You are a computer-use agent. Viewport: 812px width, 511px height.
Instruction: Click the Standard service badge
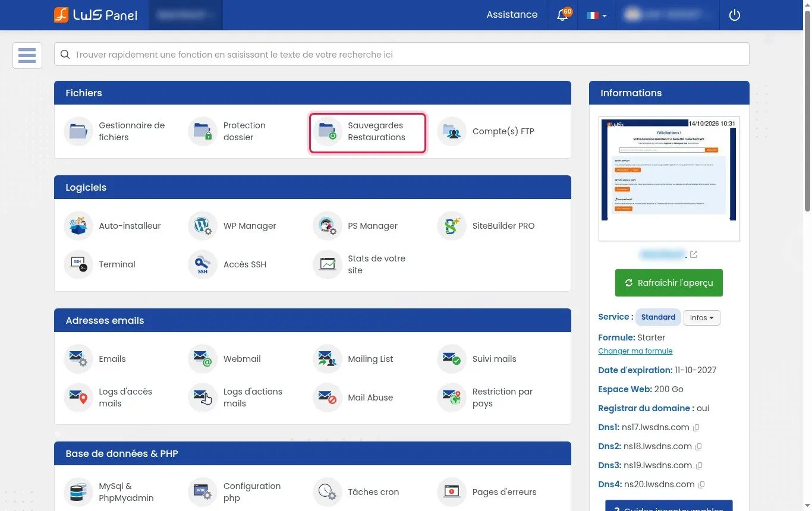click(658, 317)
